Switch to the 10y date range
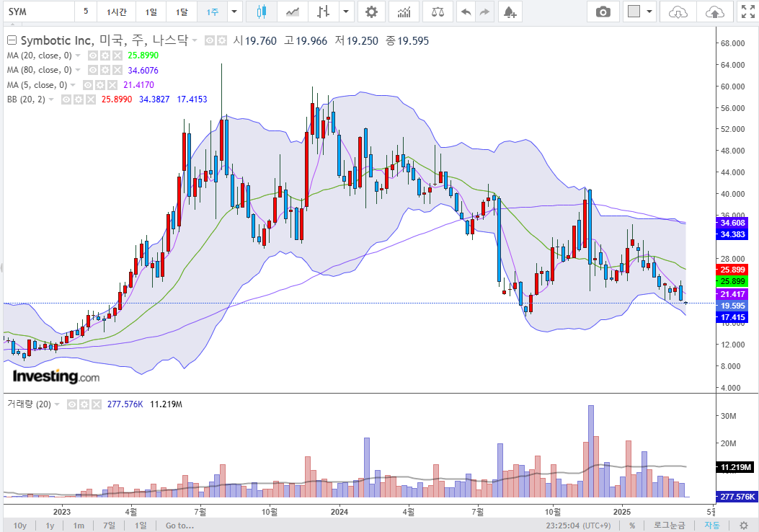Screen dimensions: 759x532 pos(20,526)
